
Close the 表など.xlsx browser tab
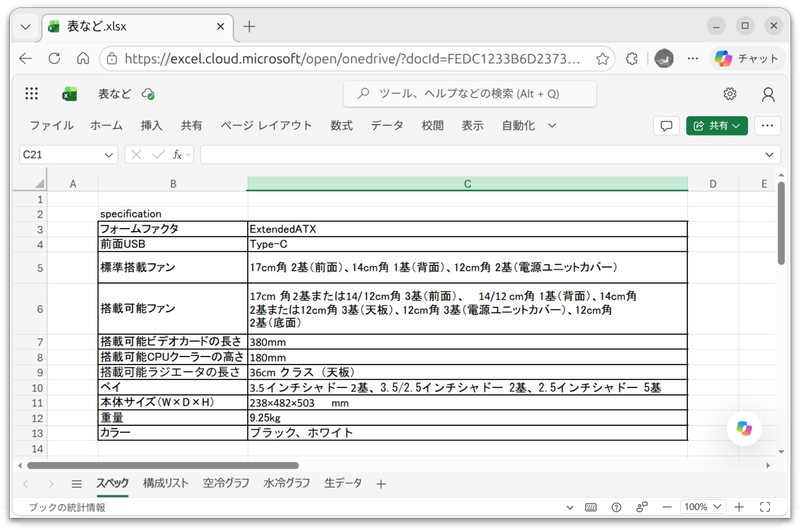pos(220,27)
